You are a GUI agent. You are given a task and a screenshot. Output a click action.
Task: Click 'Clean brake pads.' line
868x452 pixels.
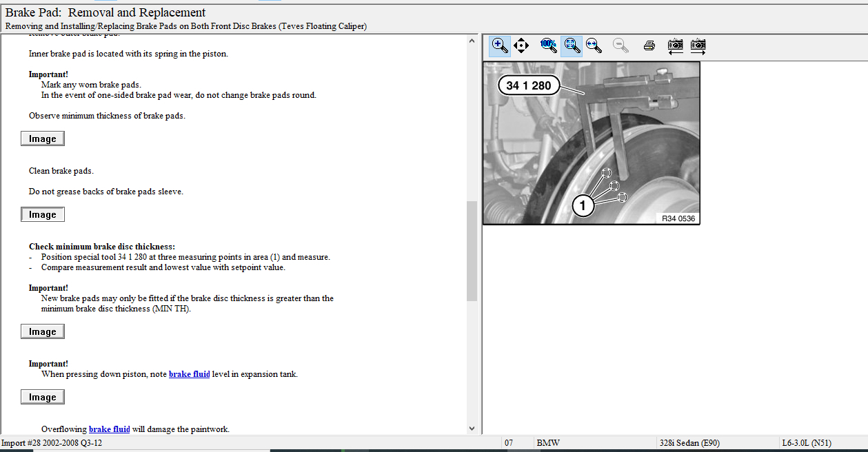(61, 171)
